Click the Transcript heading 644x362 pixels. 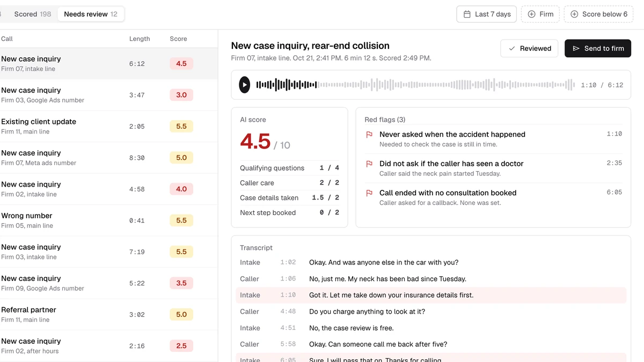coord(256,248)
